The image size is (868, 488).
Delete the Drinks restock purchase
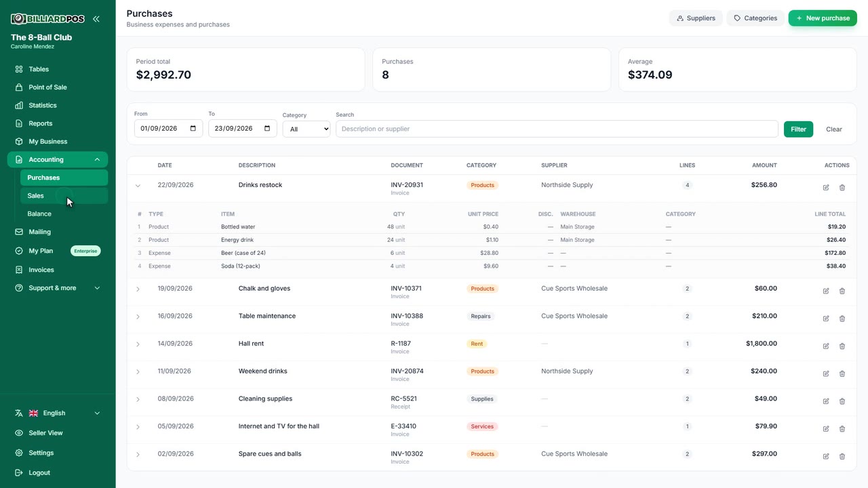click(x=842, y=188)
